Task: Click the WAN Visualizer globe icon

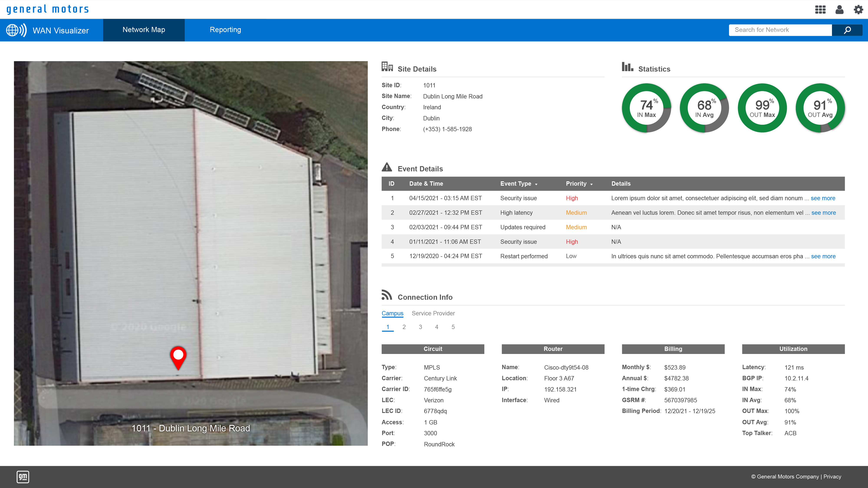Action: click(16, 30)
